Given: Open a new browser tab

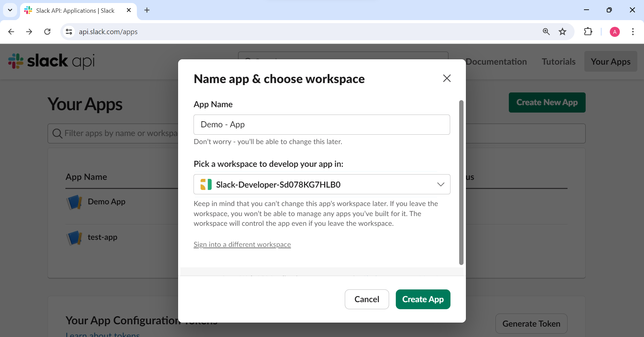Looking at the screenshot, I should (x=147, y=10).
